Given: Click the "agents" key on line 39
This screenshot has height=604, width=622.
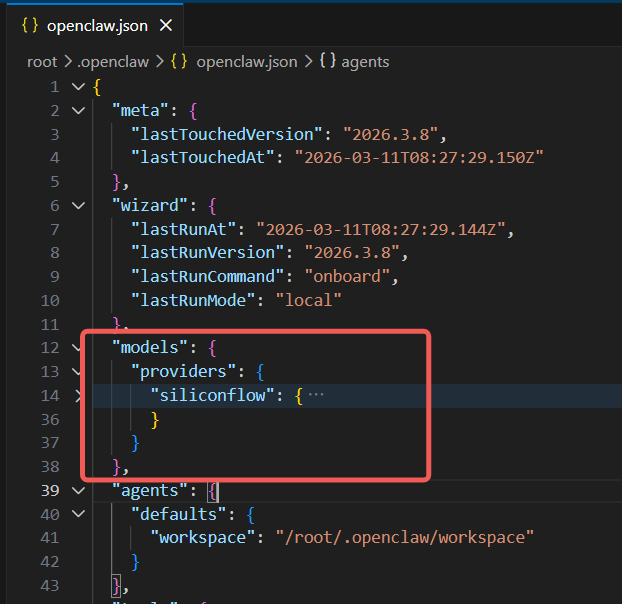Looking at the screenshot, I should click(149, 491).
